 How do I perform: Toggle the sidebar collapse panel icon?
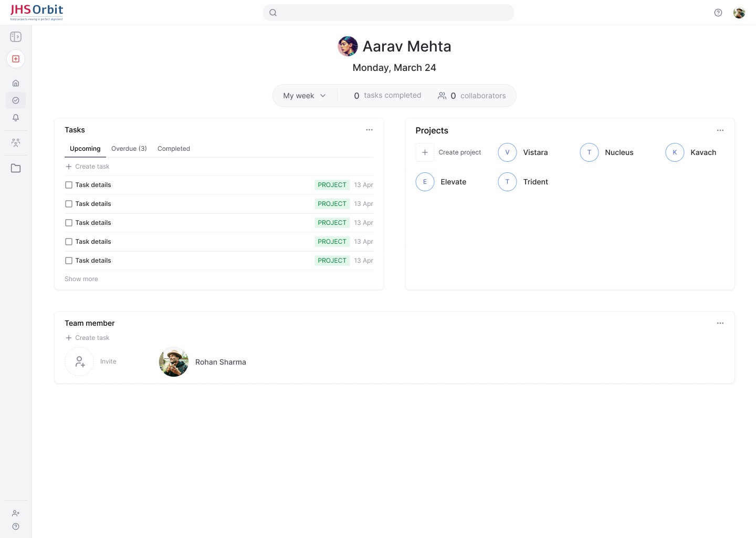pyautogui.click(x=16, y=37)
